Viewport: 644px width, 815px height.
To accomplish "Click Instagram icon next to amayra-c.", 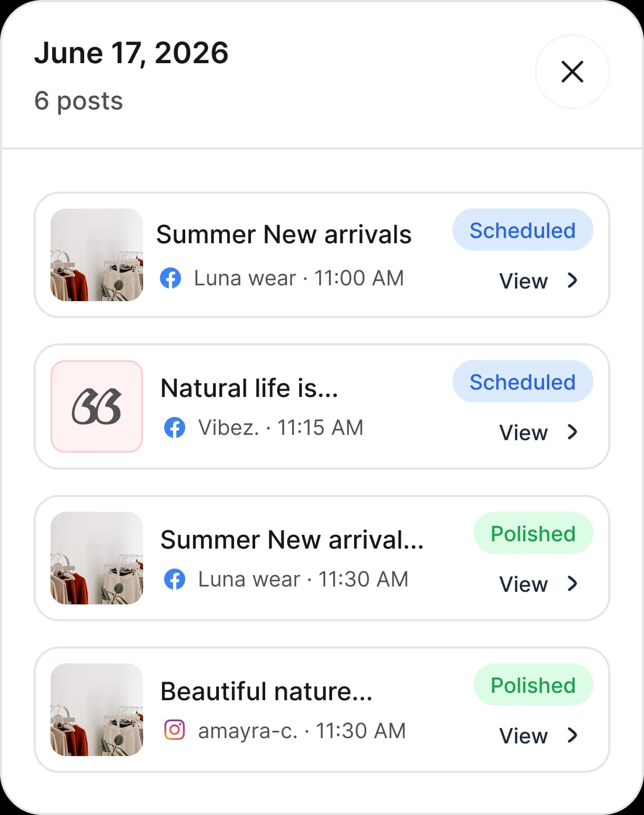I will click(x=175, y=730).
